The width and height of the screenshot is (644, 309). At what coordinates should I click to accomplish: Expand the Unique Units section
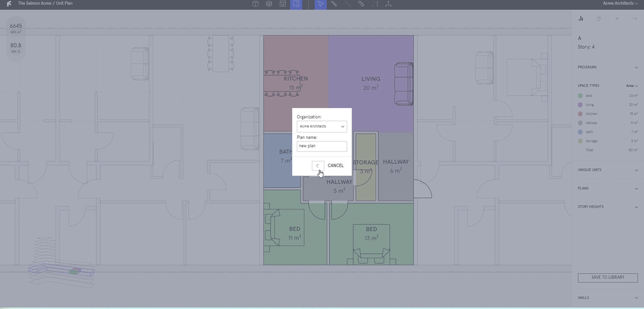point(608,170)
